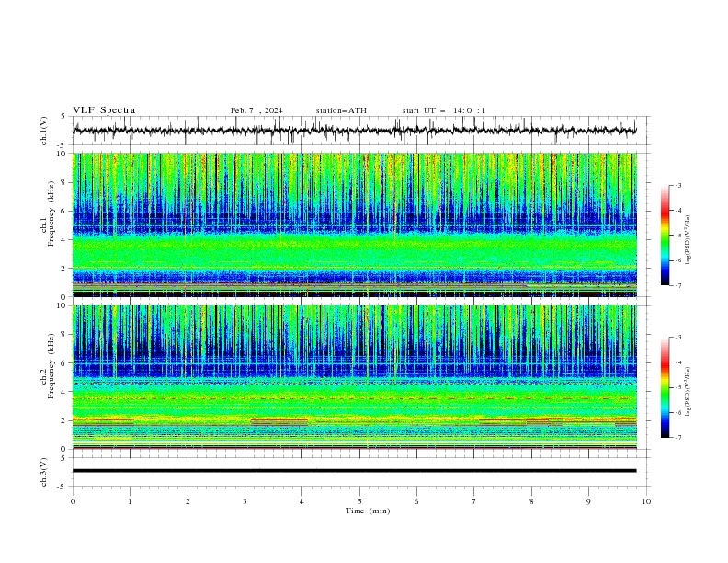728x563 pixels.
Task: Click the ch.2 color bar "log(PSD)(V²/Hz)" label
Action: tap(688, 391)
